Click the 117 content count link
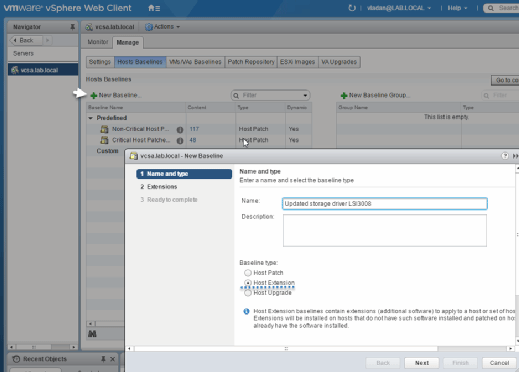The height and width of the screenshot is (372, 519). click(x=194, y=129)
